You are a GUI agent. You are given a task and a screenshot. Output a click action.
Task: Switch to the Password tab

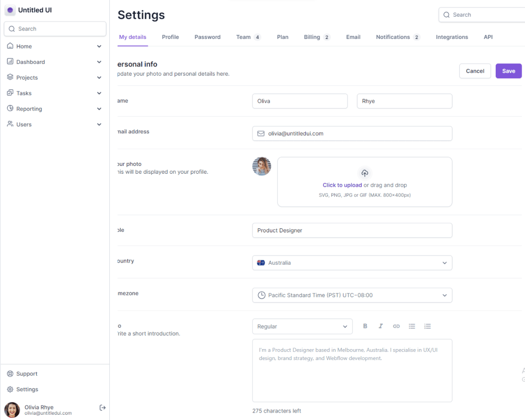pyautogui.click(x=207, y=37)
